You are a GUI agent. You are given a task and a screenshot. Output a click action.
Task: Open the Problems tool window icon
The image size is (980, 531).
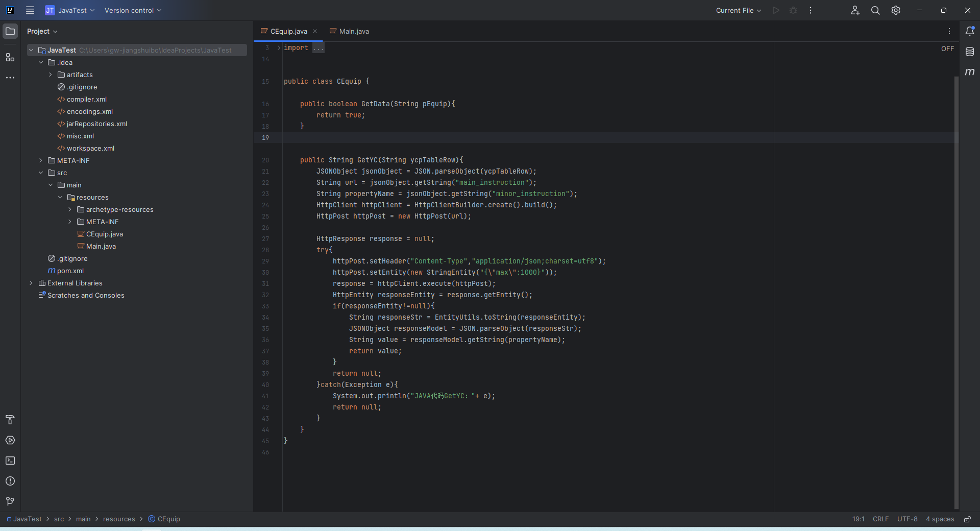pyautogui.click(x=10, y=481)
